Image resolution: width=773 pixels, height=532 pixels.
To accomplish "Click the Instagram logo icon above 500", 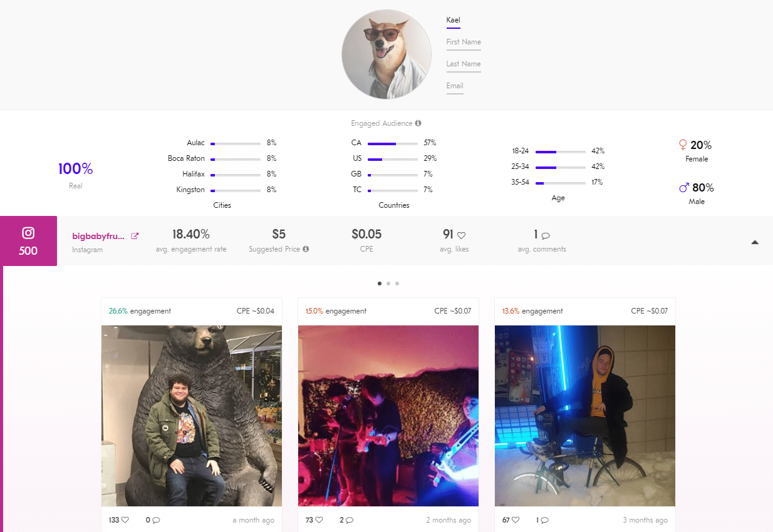I will (x=28, y=233).
